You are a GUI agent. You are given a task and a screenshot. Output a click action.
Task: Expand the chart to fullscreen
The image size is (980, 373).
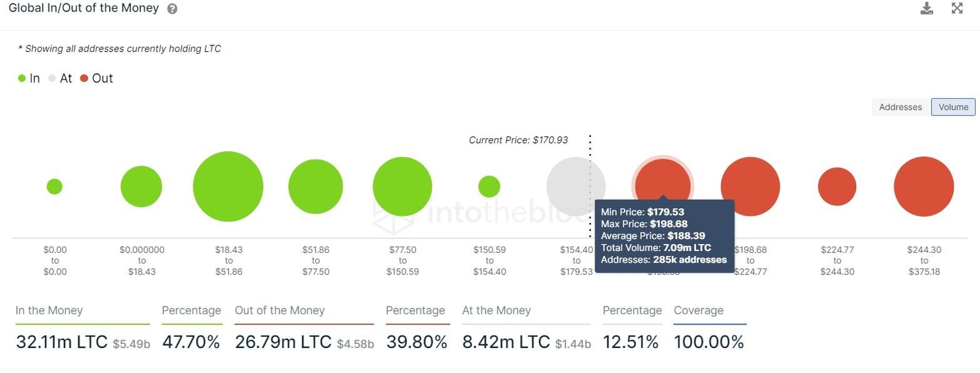click(956, 8)
